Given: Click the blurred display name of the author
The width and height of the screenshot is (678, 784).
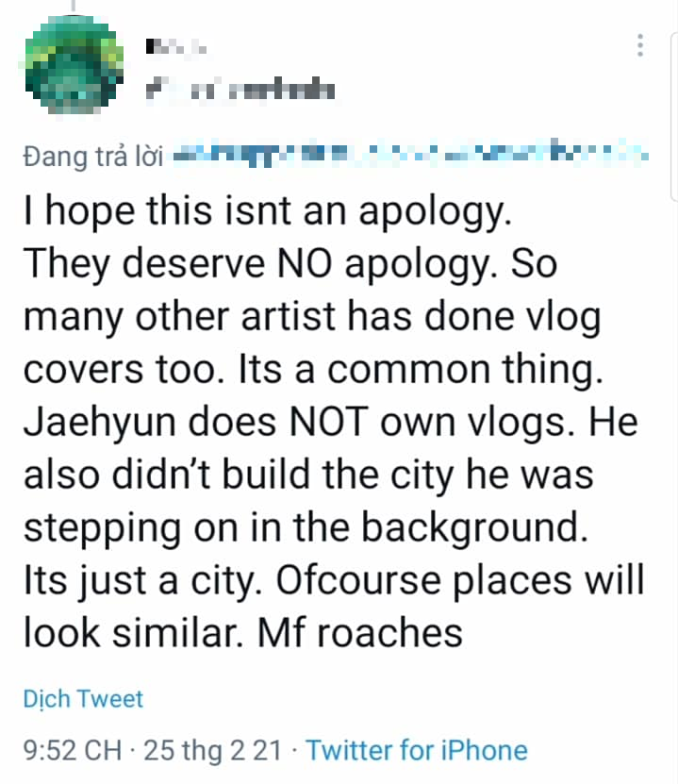Looking at the screenshot, I should [177, 44].
